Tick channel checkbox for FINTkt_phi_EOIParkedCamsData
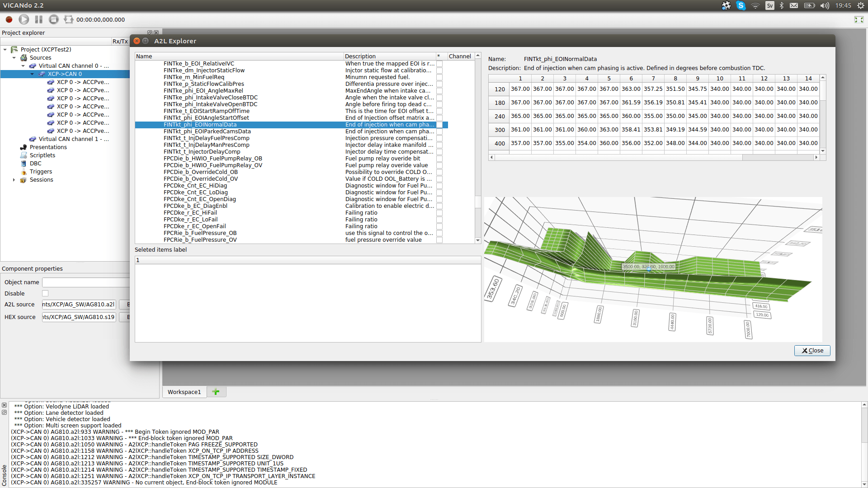868x488 pixels. pyautogui.click(x=439, y=131)
